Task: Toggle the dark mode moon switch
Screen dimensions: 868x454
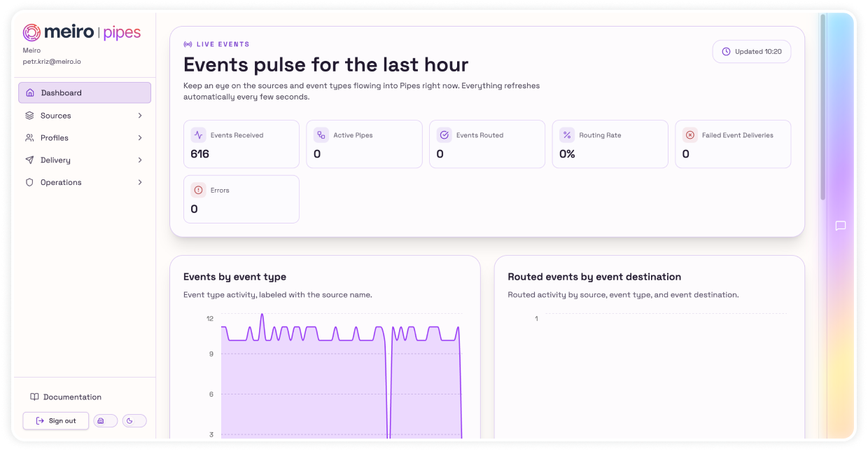Action: 134,421
